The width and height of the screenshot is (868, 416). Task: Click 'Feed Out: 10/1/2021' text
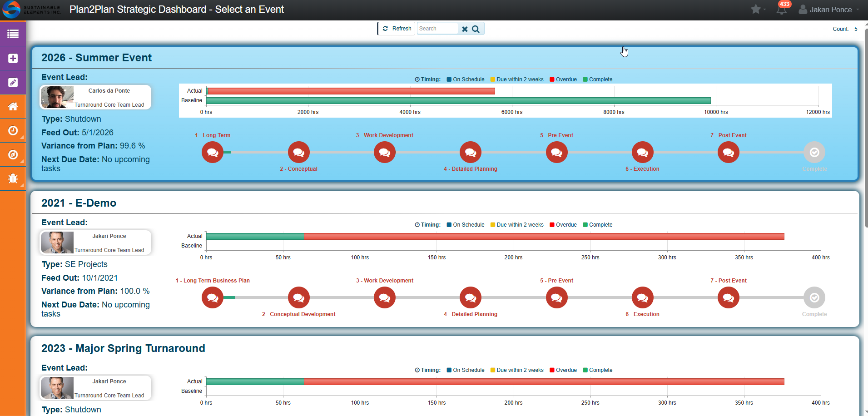coord(79,278)
